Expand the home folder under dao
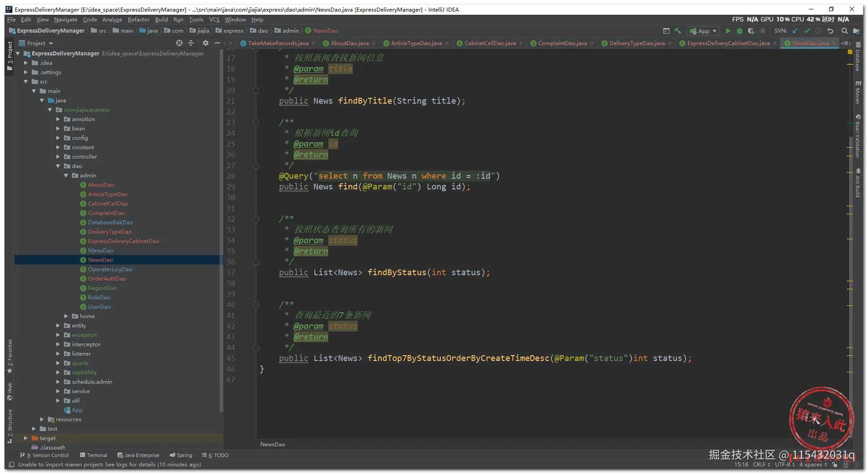 tap(66, 316)
